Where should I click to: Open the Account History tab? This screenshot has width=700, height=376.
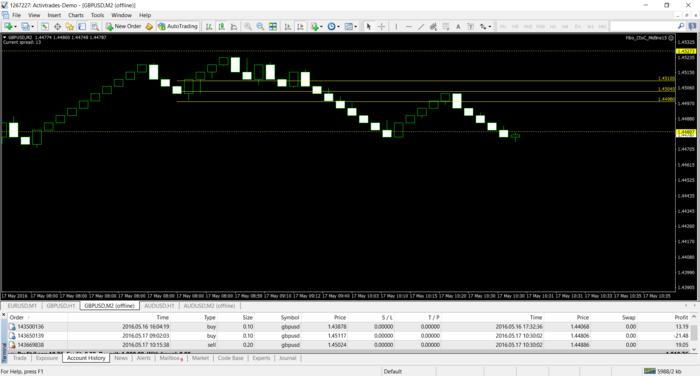86,358
